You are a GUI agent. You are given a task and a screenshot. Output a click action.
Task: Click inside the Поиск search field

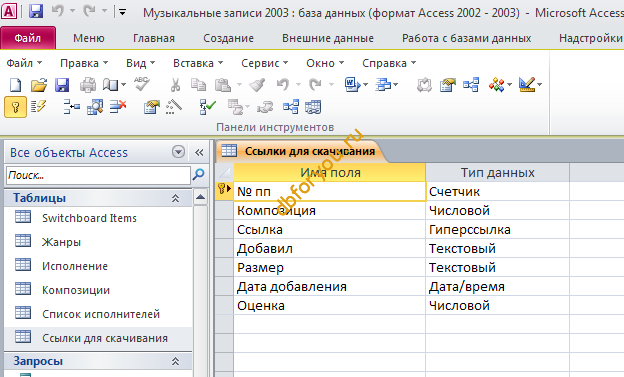(x=98, y=175)
